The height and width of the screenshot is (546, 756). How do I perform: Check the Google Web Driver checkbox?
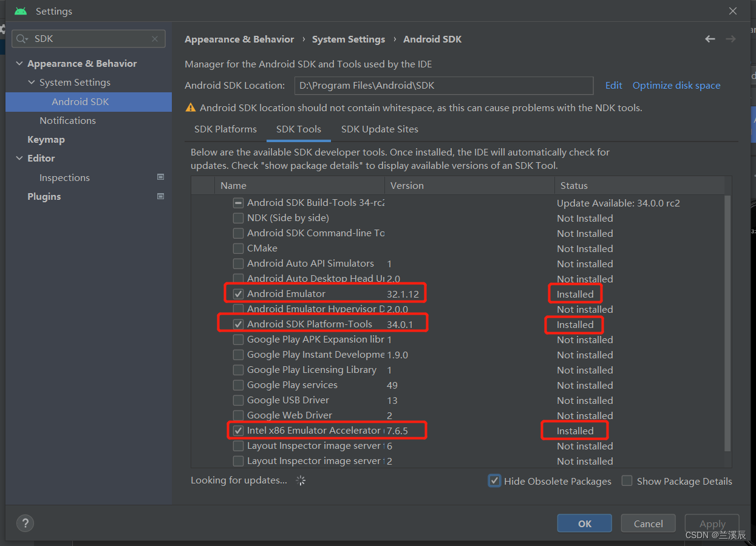[238, 415]
